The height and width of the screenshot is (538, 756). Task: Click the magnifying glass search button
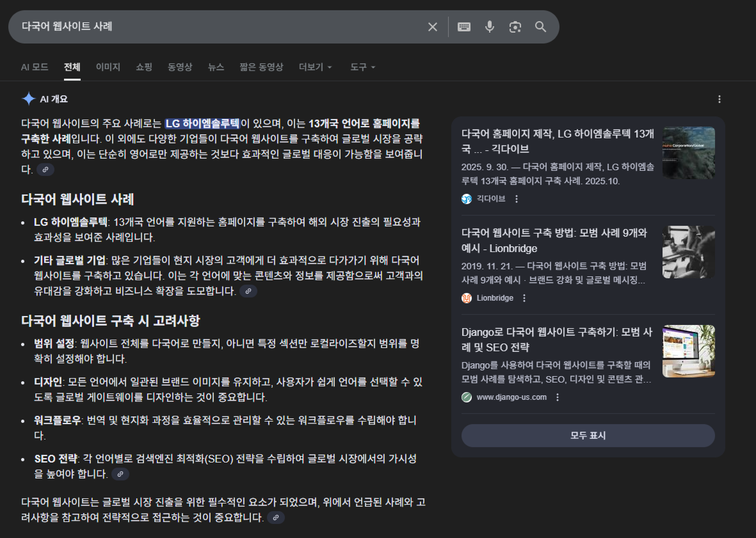[x=541, y=27]
